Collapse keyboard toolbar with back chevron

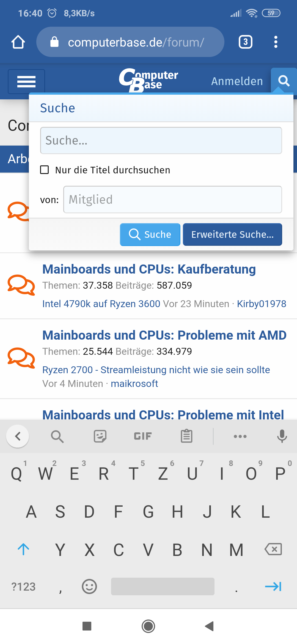click(18, 436)
